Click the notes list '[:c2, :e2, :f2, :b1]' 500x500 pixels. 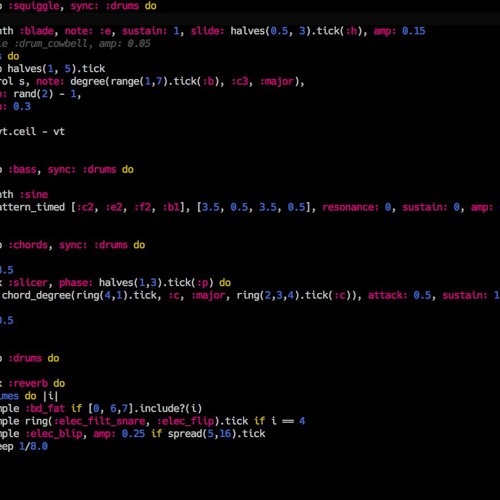coord(128,207)
